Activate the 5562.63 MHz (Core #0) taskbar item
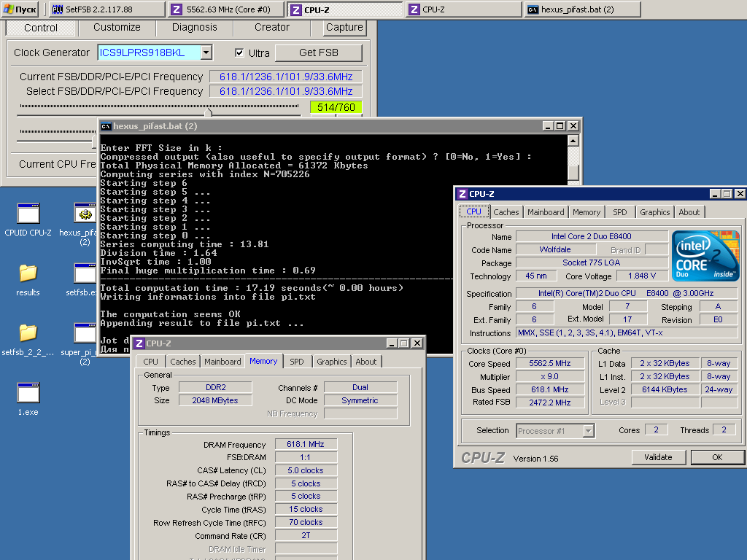 pos(227,9)
